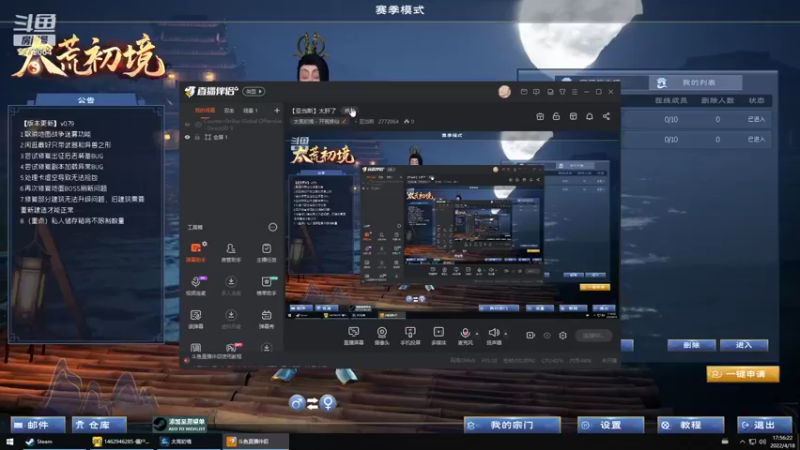Open streaming settings gear icon

coord(563,335)
